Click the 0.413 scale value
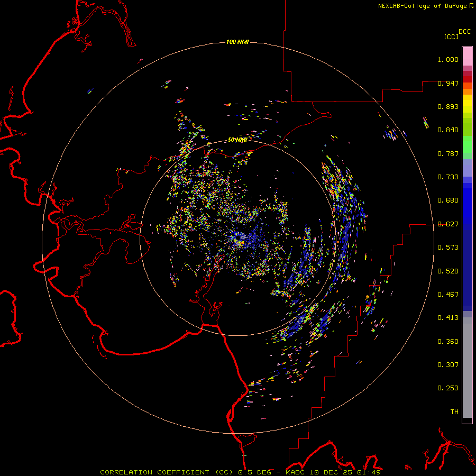 coord(448,318)
